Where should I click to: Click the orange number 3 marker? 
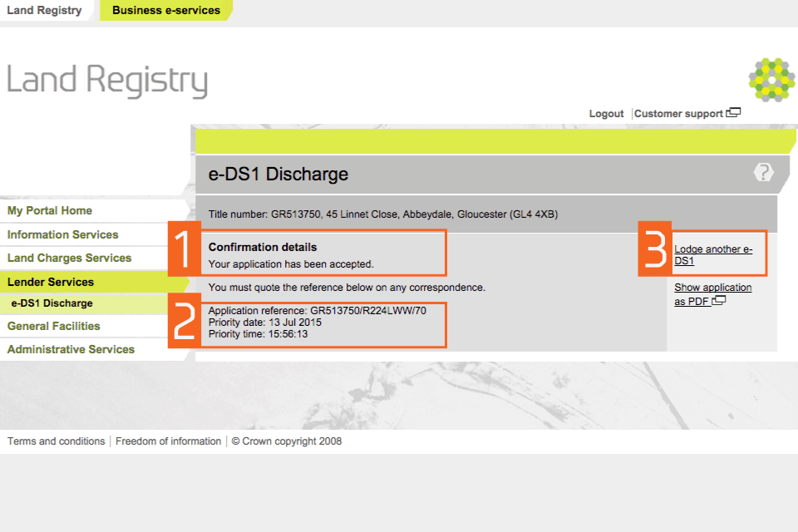[x=655, y=249]
